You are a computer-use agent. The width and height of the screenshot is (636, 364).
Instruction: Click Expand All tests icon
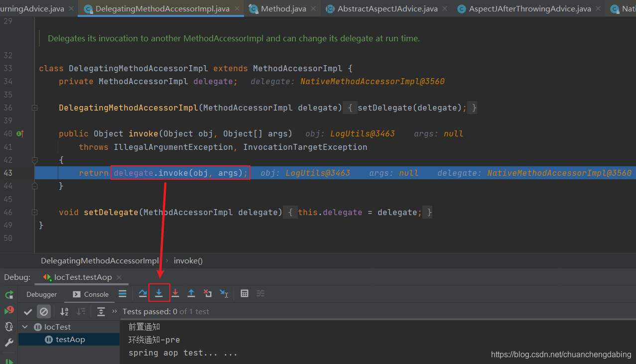[x=101, y=312]
